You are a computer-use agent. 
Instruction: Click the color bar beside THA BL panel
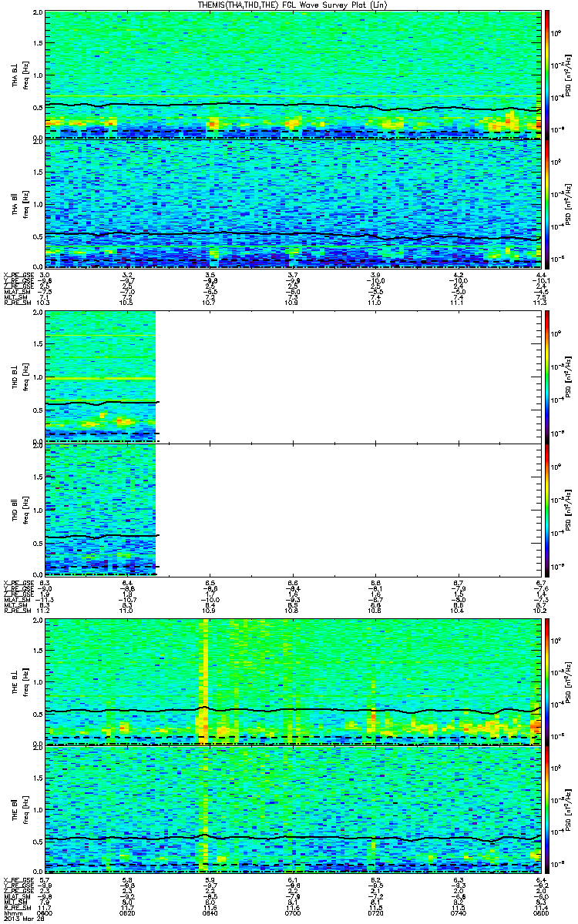point(549,74)
